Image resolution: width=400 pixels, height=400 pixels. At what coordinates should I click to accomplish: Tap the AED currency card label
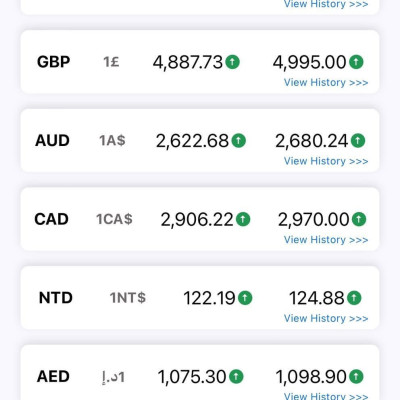(53, 376)
